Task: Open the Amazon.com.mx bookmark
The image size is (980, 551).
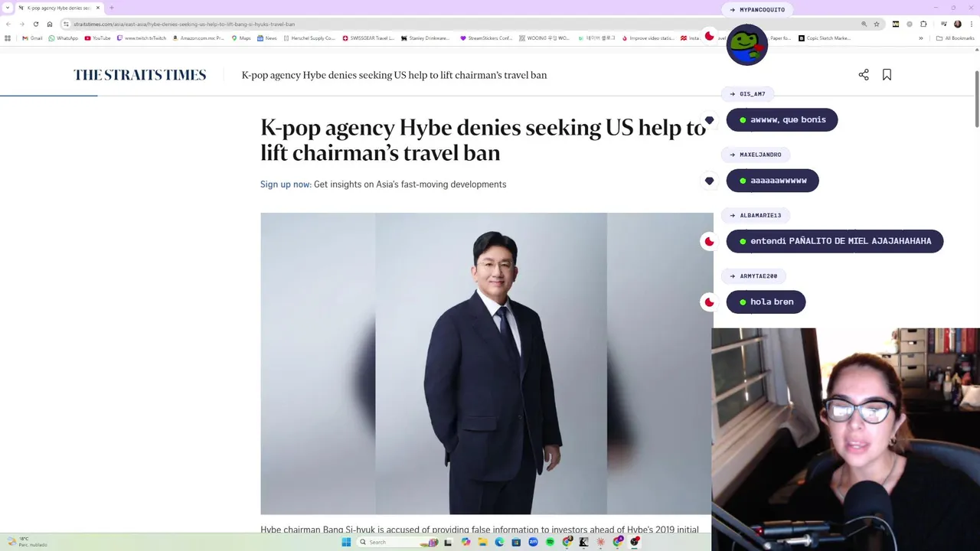Action: tap(198, 37)
